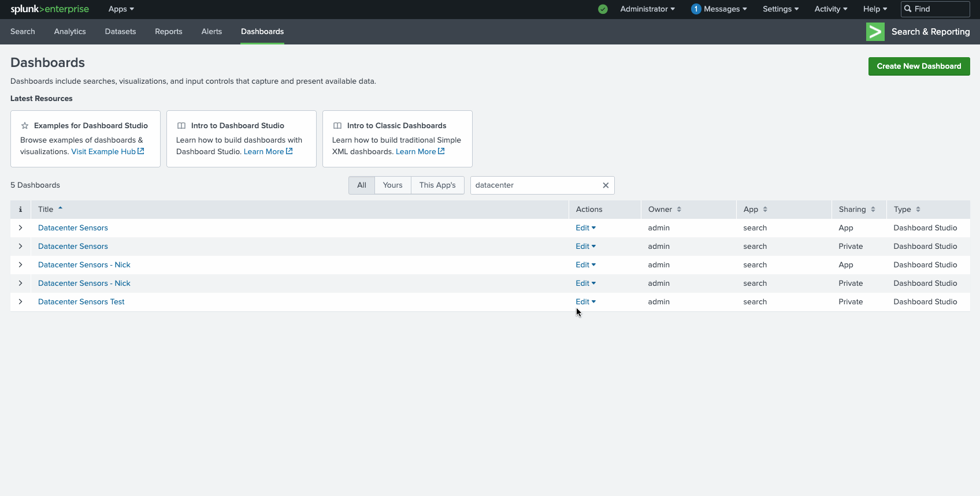Open the Apps dropdown menu

[121, 9]
